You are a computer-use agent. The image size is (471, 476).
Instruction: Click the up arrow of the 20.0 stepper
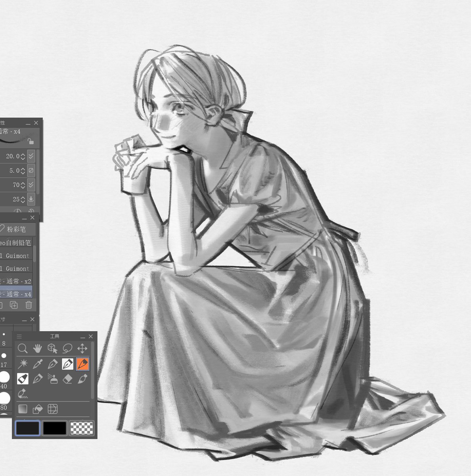coord(23,154)
